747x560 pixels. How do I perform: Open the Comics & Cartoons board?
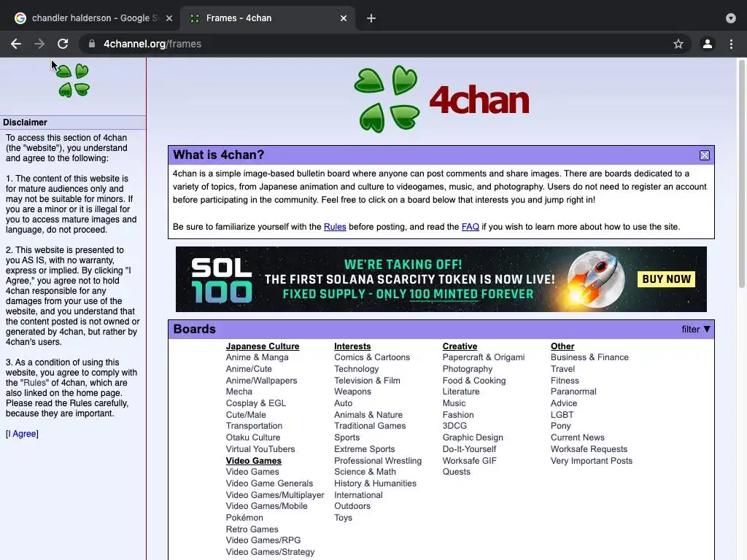click(372, 357)
